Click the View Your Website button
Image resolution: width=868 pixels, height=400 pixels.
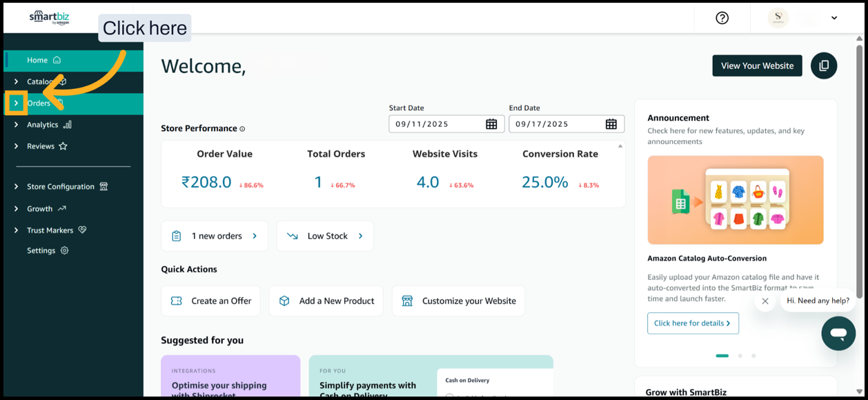point(757,66)
